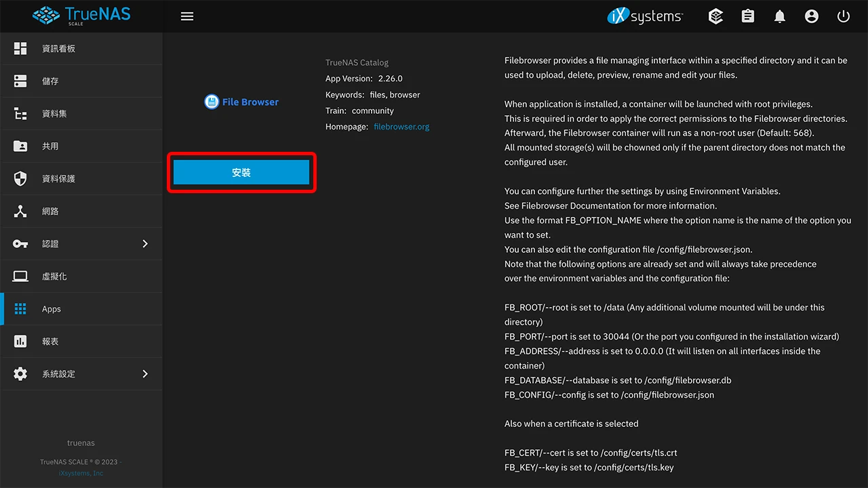Screen dimensions: 868x488
Task: Toggle the sidebar with the hamburger menu
Action: pyautogui.click(x=187, y=16)
